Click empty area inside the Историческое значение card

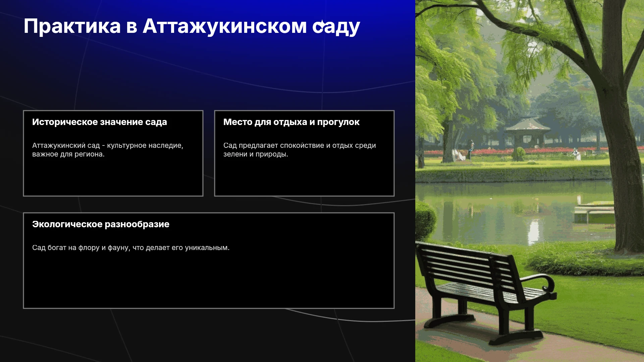click(113, 178)
